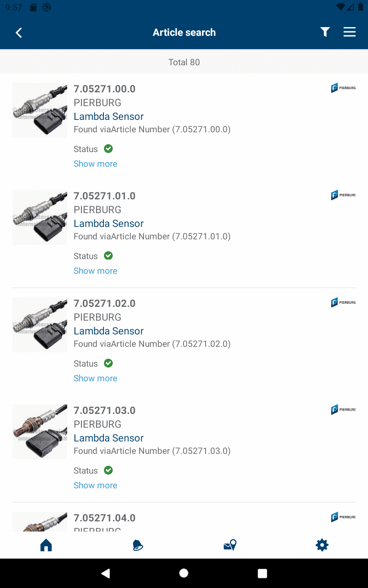
Task: Expand Show more for 7.05271.01.0
Action: (95, 271)
